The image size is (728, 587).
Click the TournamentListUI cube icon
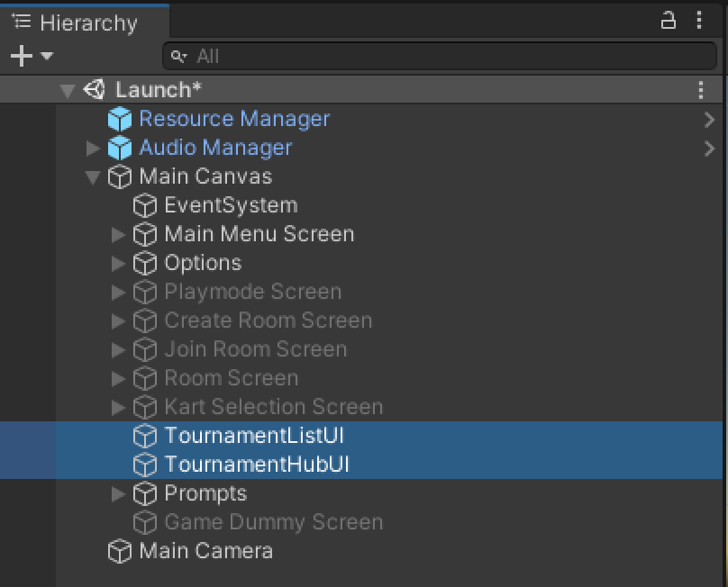pyautogui.click(x=145, y=436)
